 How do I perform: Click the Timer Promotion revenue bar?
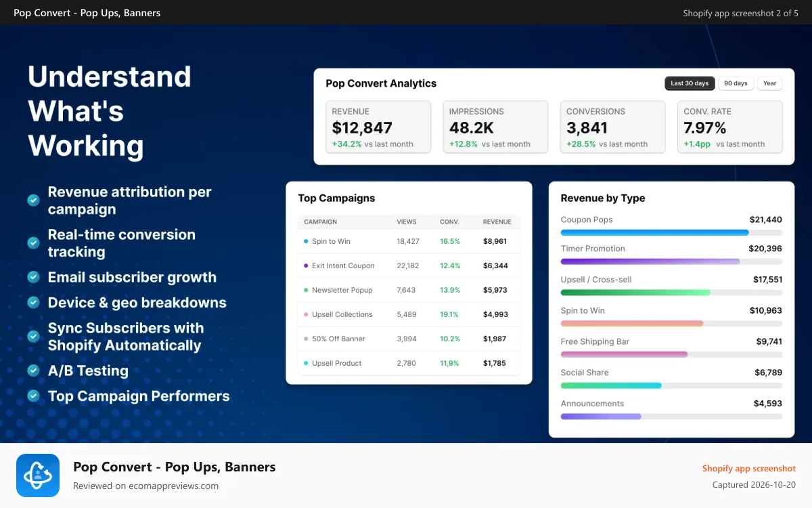click(671, 261)
